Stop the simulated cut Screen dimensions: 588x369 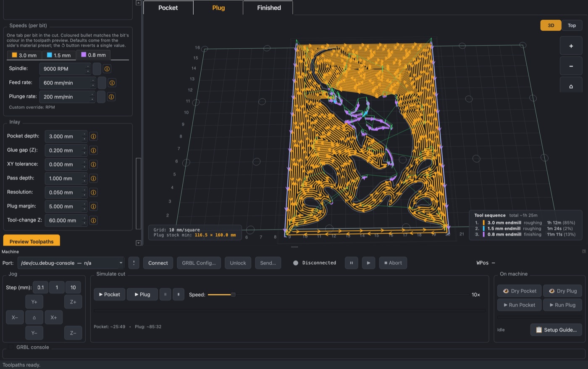pos(178,294)
